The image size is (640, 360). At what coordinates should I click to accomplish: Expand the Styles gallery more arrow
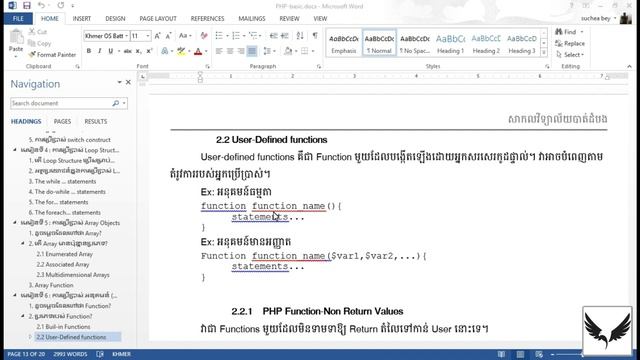click(x=544, y=52)
